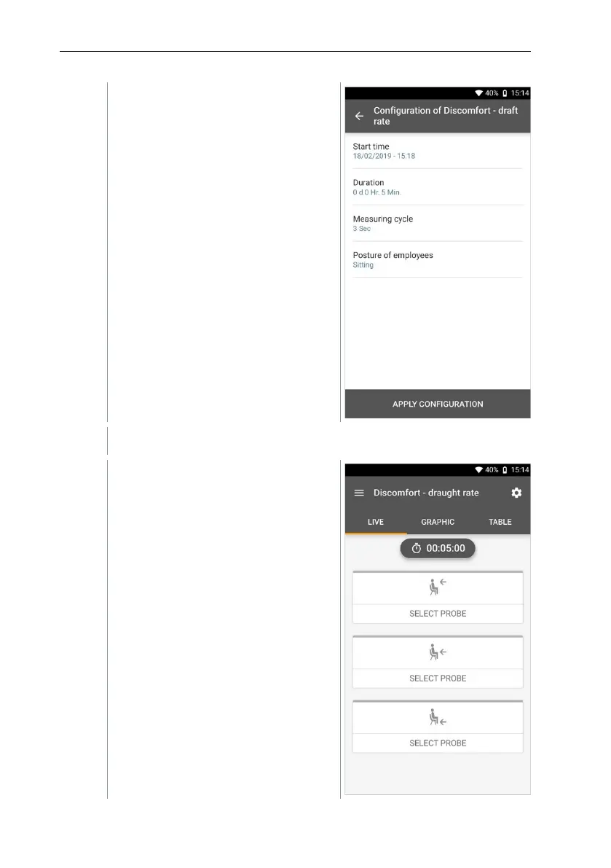Open the Duration setting
Screen dimensions: 611x868
click(x=438, y=187)
